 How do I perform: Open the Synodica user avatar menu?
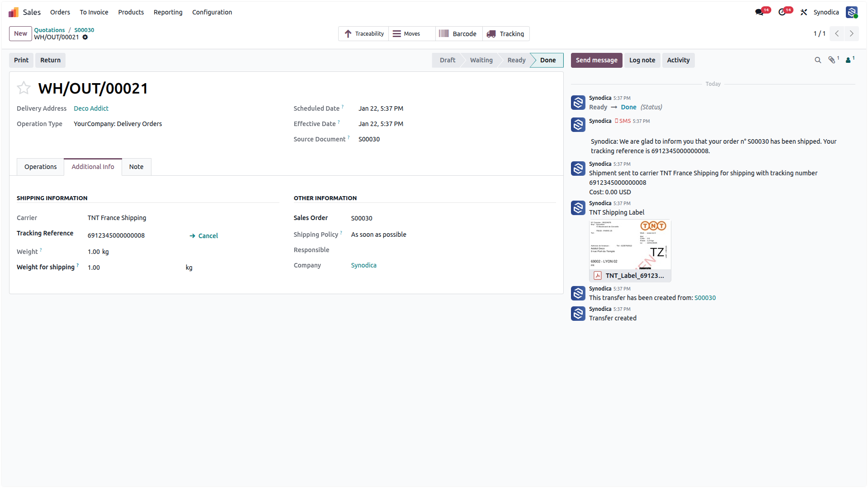click(852, 12)
